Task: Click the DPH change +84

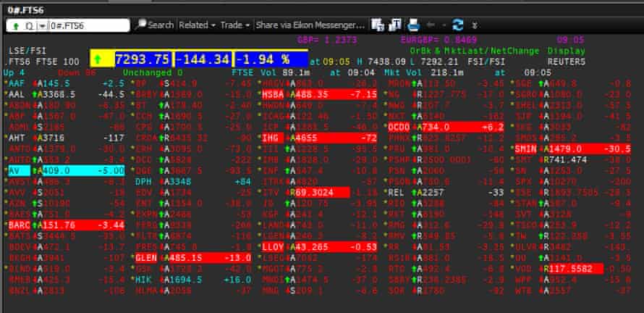Action: click(x=242, y=181)
